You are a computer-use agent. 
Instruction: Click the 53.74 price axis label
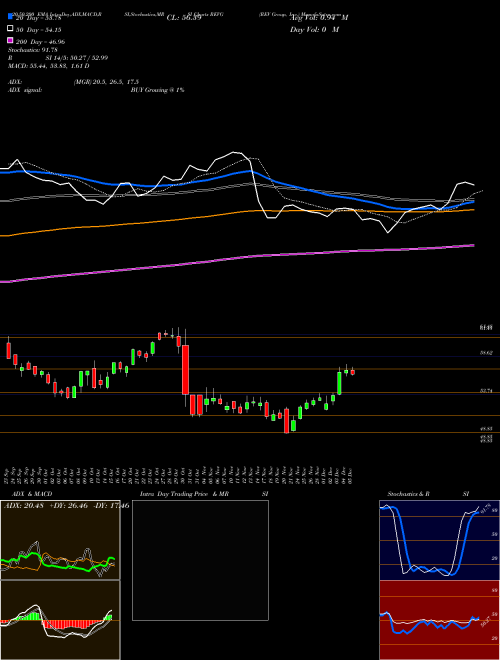(487, 391)
